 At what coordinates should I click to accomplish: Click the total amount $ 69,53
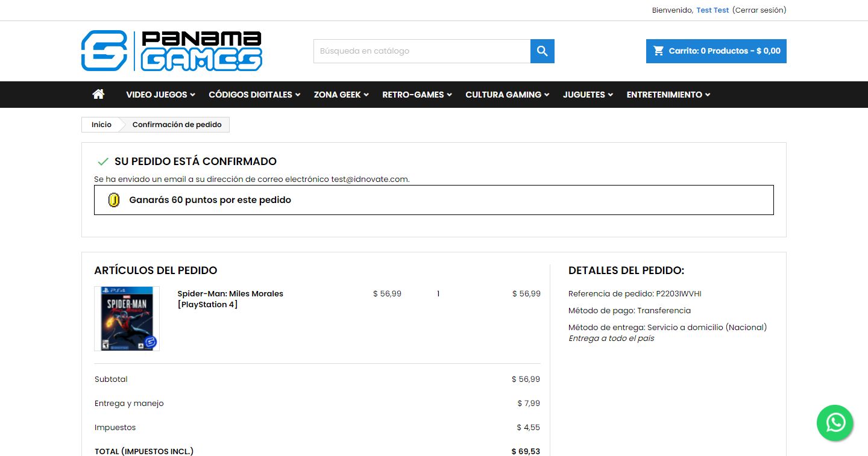[x=526, y=451]
